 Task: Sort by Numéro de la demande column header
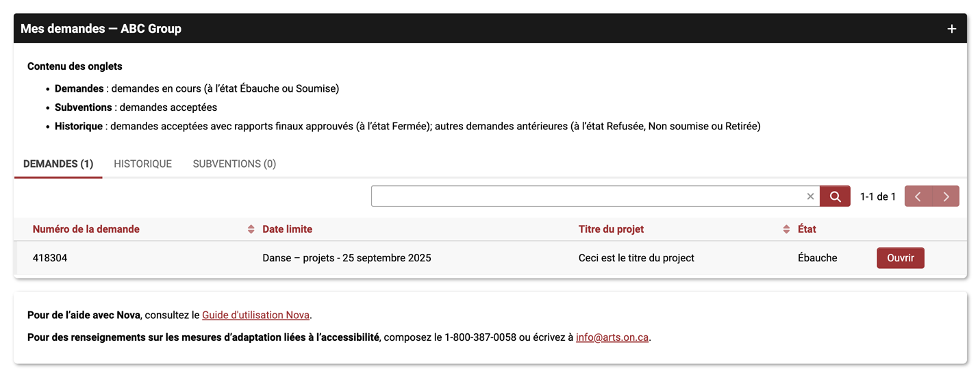coord(86,229)
